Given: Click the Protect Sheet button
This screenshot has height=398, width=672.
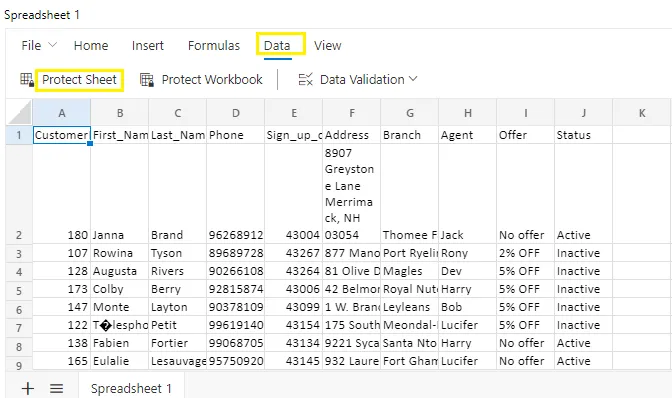Looking at the screenshot, I should click(79, 80).
